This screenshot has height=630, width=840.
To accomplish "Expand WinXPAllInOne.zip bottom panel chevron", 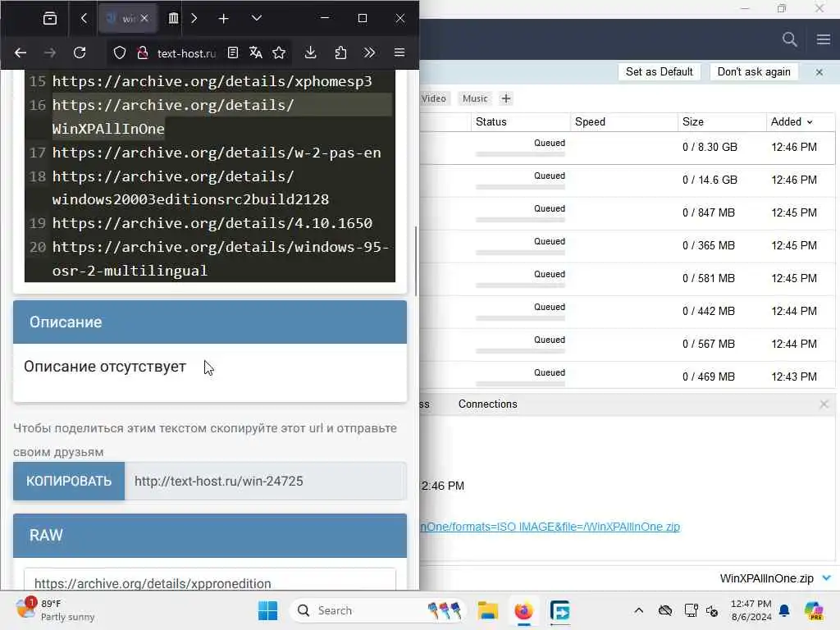I will pyautogui.click(x=827, y=578).
